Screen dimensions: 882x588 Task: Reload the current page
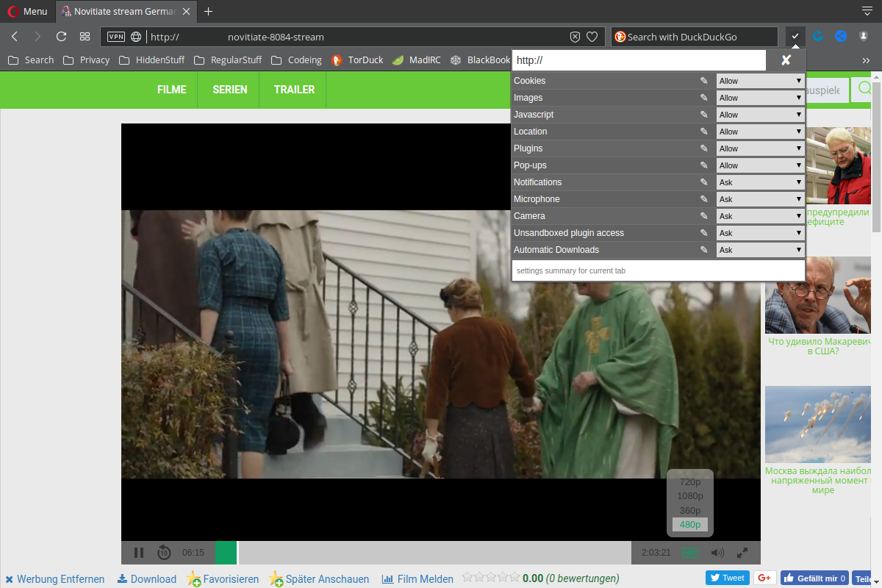[62, 37]
